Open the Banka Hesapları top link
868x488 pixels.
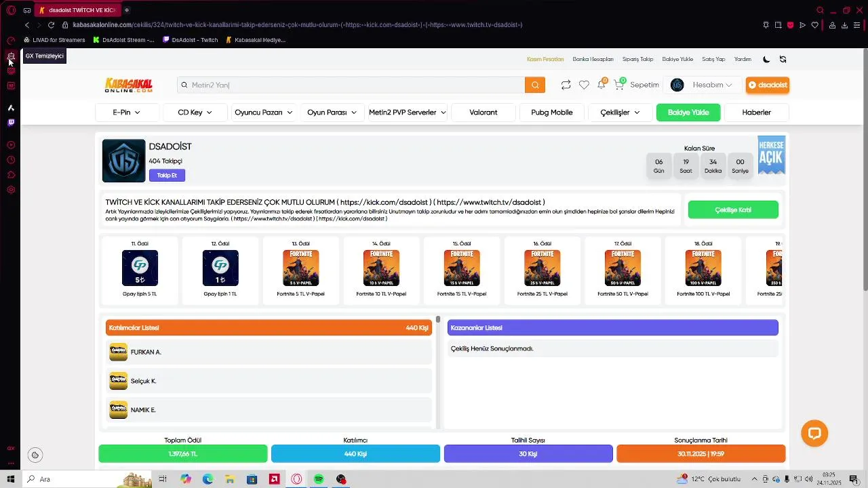point(593,60)
